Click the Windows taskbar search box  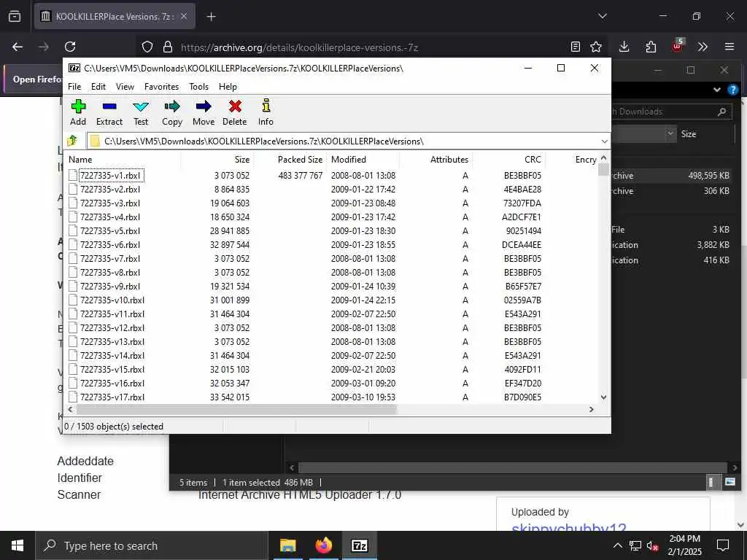tap(152, 545)
